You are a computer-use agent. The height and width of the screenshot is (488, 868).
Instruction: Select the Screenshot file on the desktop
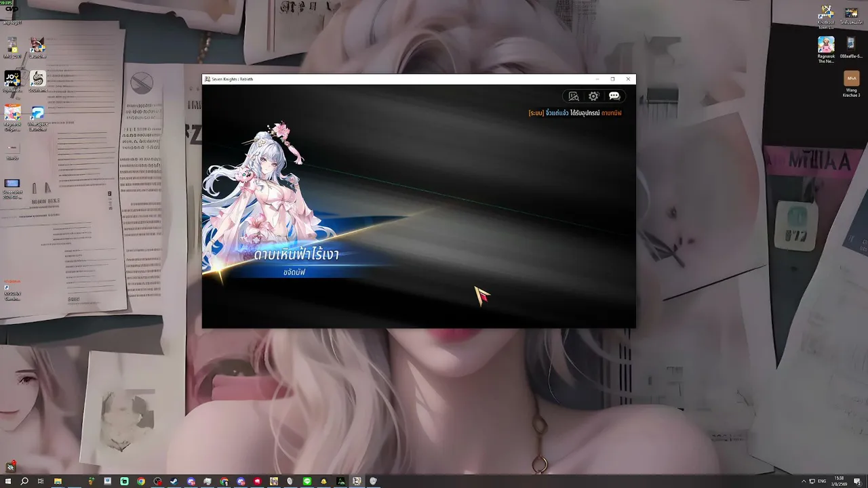pyautogui.click(x=12, y=188)
